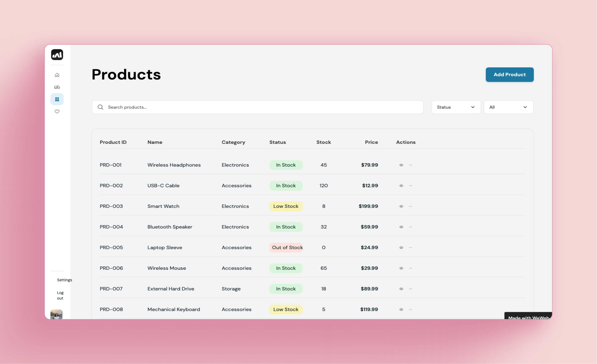The image size is (597, 364).
Task: Open the actions menu for USB-C Cable
Action: coord(410,186)
